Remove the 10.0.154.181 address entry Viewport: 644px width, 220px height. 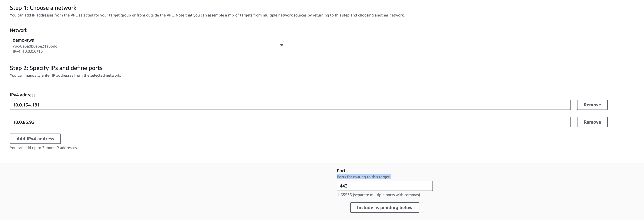click(592, 105)
